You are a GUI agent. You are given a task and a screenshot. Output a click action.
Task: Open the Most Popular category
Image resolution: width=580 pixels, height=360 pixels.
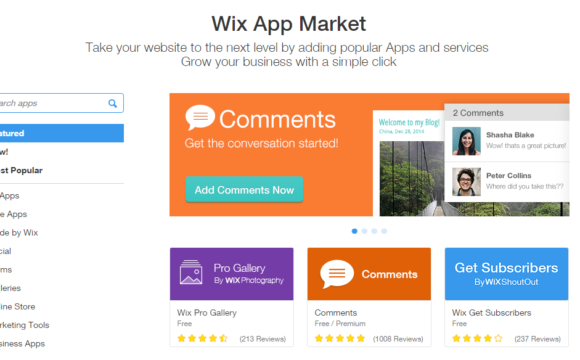coord(21,171)
